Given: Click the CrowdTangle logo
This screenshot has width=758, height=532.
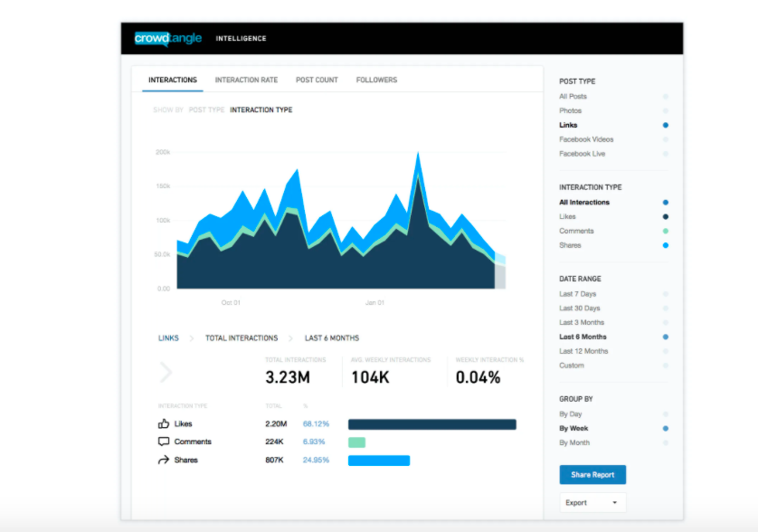Looking at the screenshot, I should [x=168, y=38].
